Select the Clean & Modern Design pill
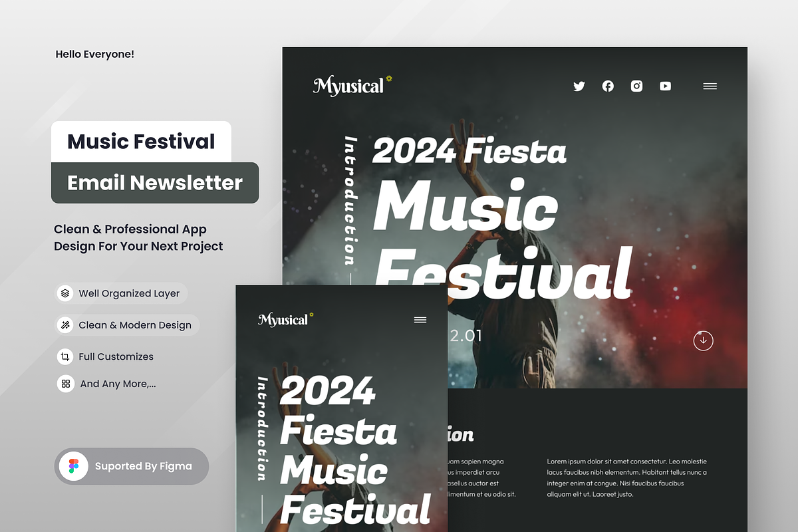Image resolution: width=798 pixels, height=532 pixels. pyautogui.click(x=127, y=325)
